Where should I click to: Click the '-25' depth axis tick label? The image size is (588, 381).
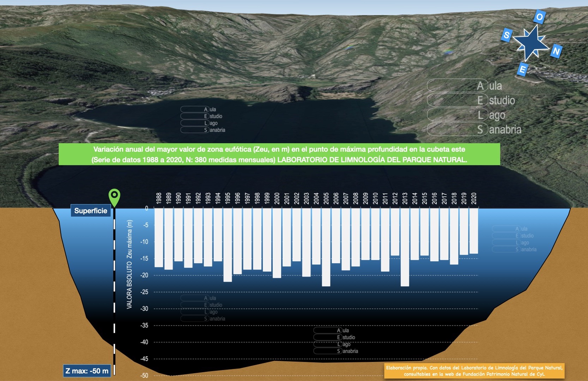click(144, 292)
